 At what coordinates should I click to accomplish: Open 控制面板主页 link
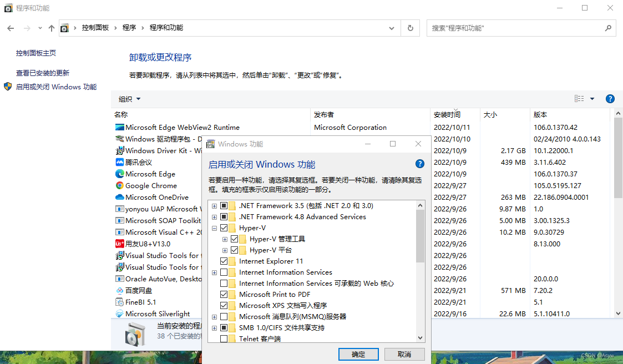pos(36,53)
